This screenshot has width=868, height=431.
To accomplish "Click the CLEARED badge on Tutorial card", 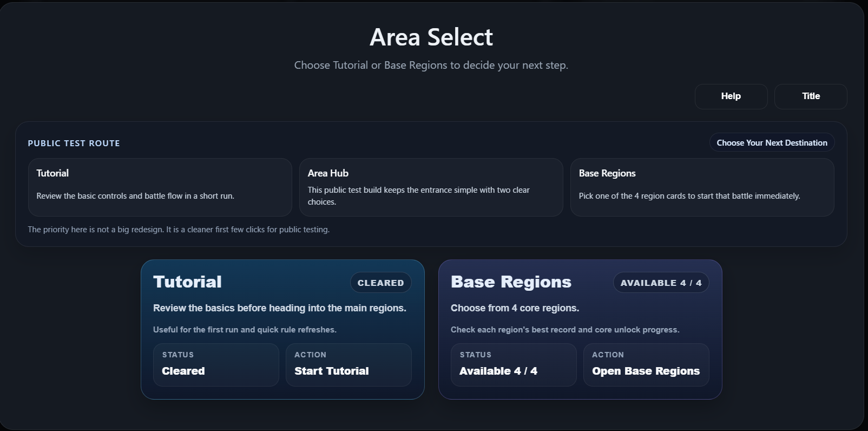I will (380, 283).
